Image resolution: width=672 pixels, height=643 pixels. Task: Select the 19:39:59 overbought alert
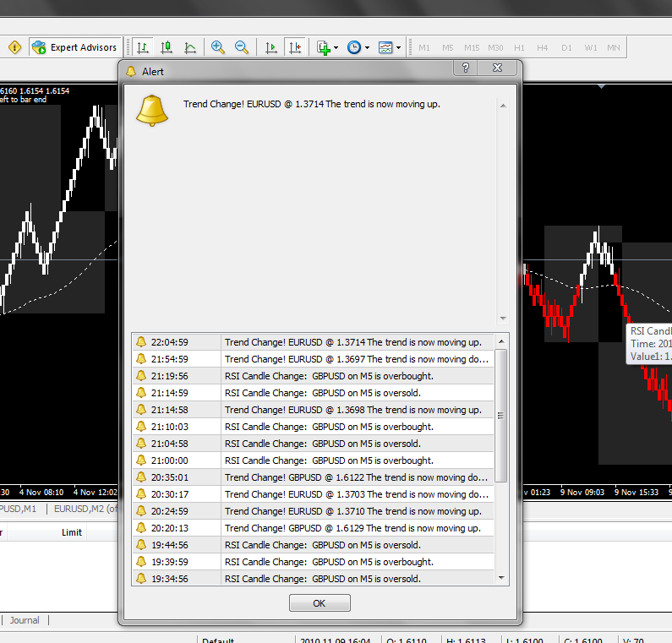tap(313, 562)
